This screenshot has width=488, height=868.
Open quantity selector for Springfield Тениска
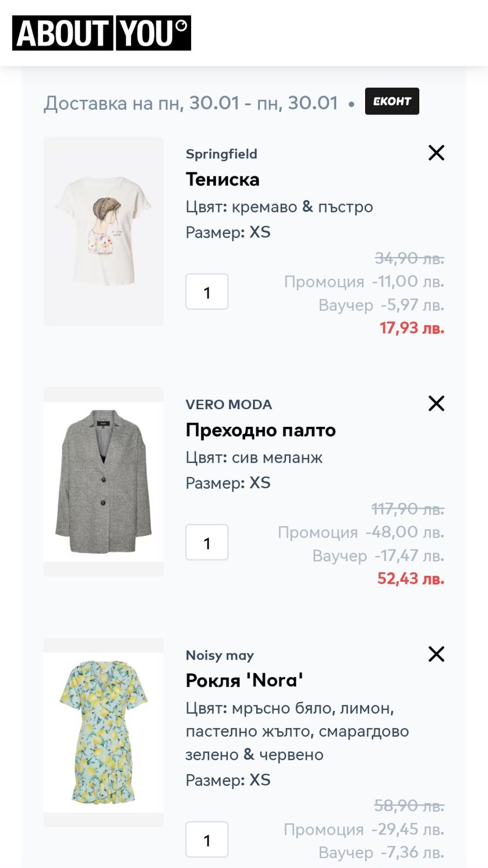click(x=207, y=292)
